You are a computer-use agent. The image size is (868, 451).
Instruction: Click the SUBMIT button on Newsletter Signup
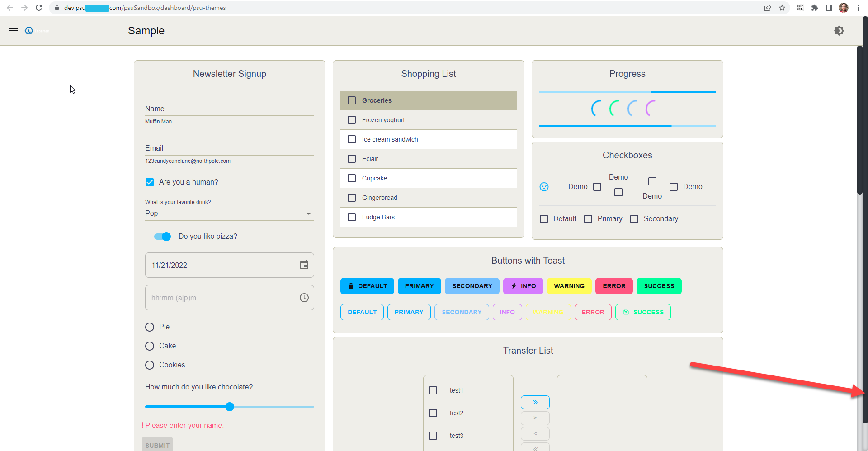coord(157,445)
